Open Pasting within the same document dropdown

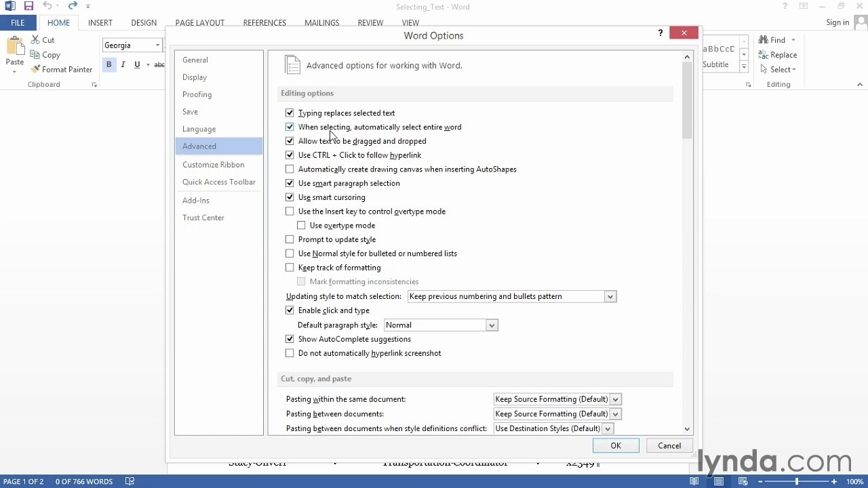[x=615, y=399]
